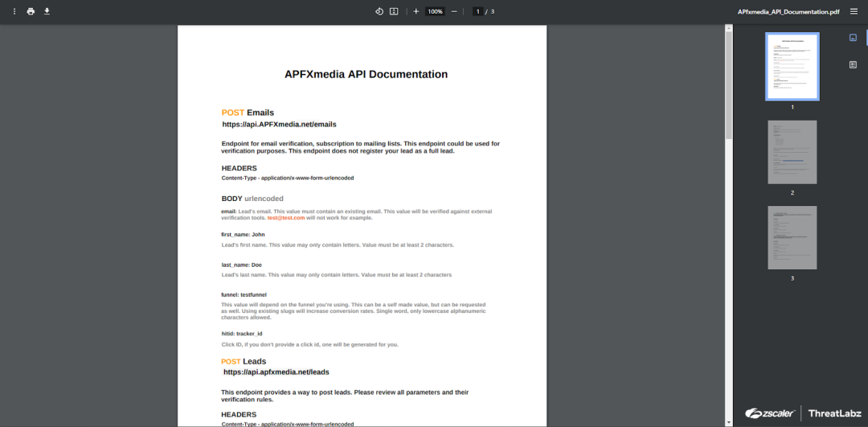
Task: Show page thumbnails view in sidebar
Action: [853, 38]
